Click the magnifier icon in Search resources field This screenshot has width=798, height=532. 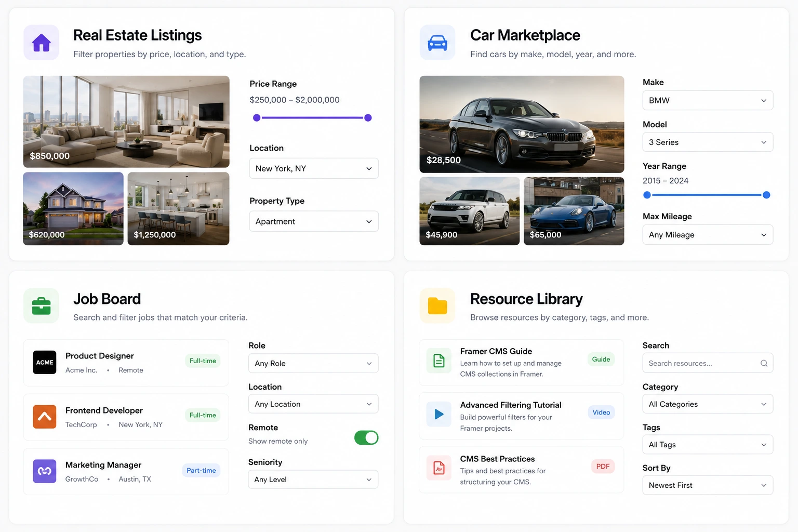pos(764,363)
